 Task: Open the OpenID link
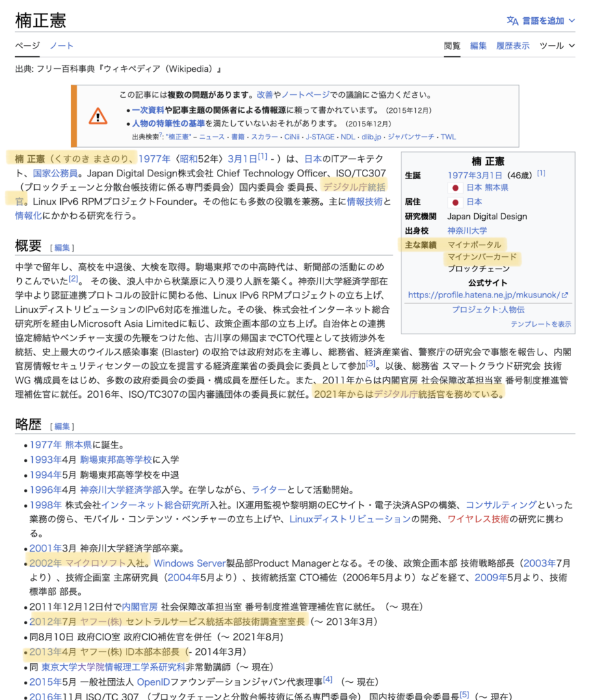153,682
